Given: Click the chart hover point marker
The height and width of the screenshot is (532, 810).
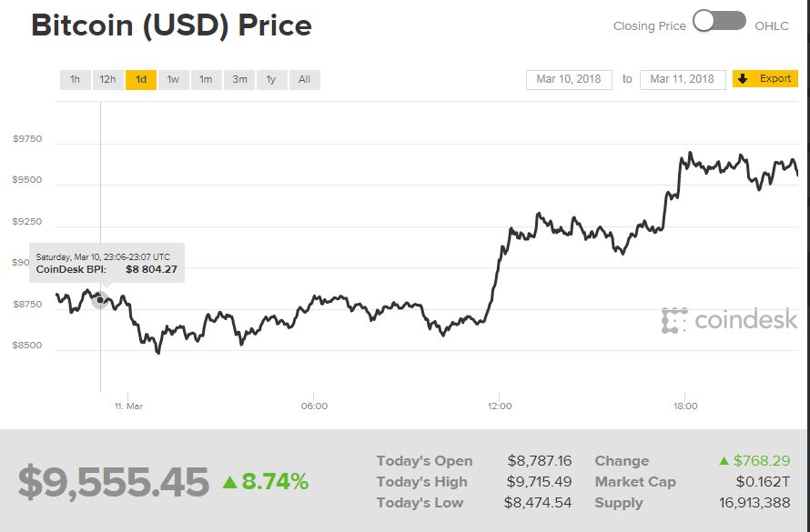Looking at the screenshot, I should [x=100, y=300].
